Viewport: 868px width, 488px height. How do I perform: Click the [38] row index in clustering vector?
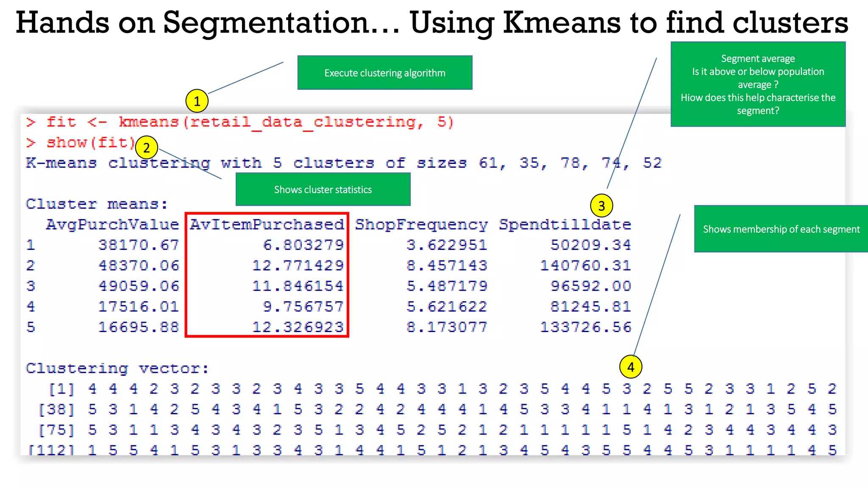click(57, 410)
